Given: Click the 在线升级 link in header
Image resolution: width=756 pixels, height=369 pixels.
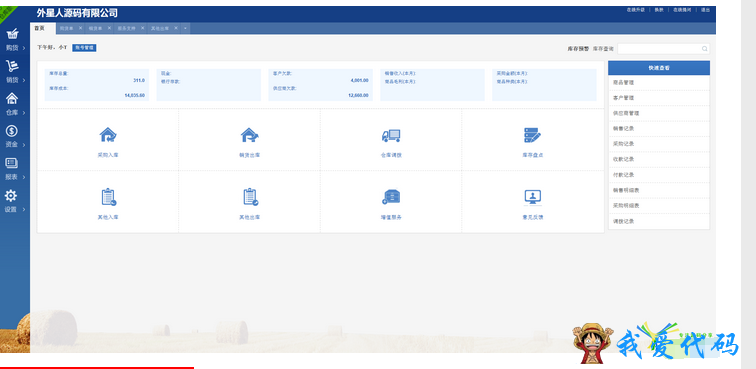Looking at the screenshot, I should tap(635, 10).
